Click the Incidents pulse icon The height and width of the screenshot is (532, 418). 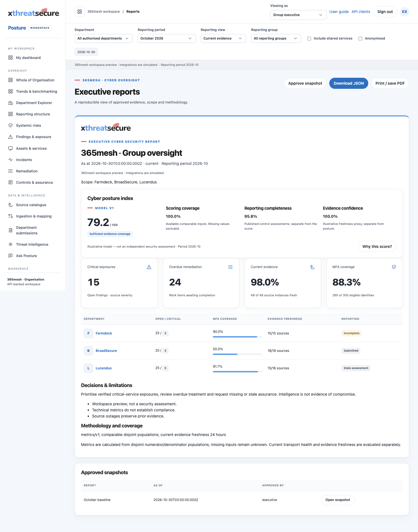[x=11, y=160]
